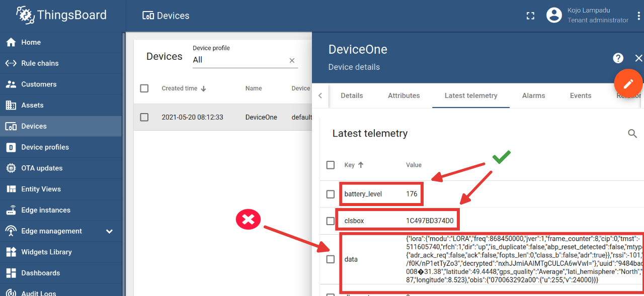This screenshot has height=296, width=644.
Task: Click the orange edit pencil button
Action: coord(628,83)
